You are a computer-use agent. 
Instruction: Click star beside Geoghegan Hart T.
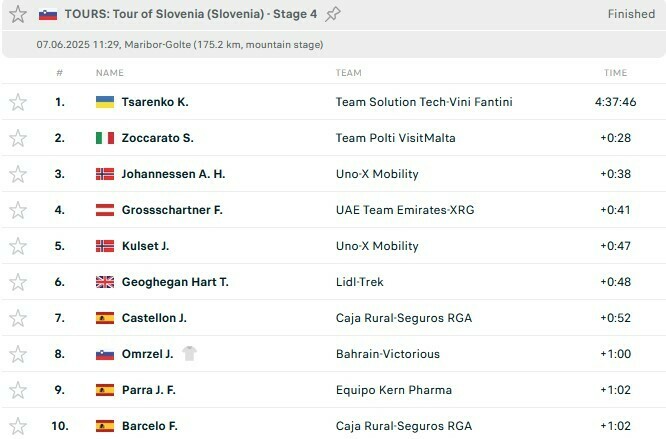[x=17, y=282]
